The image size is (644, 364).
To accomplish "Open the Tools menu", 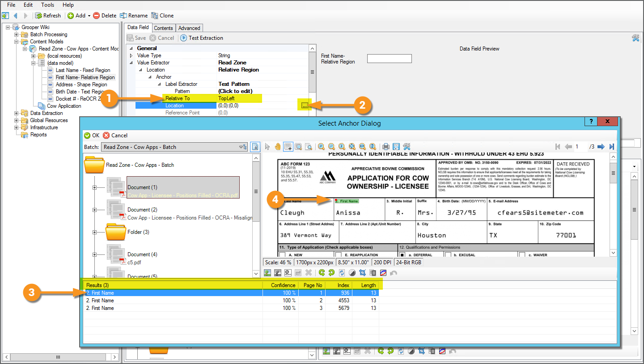I will [x=47, y=5].
